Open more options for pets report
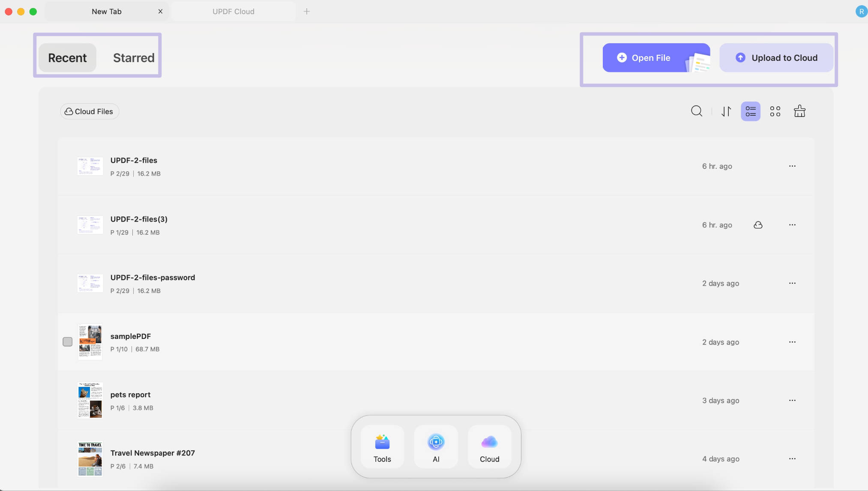868x491 pixels. [792, 400]
